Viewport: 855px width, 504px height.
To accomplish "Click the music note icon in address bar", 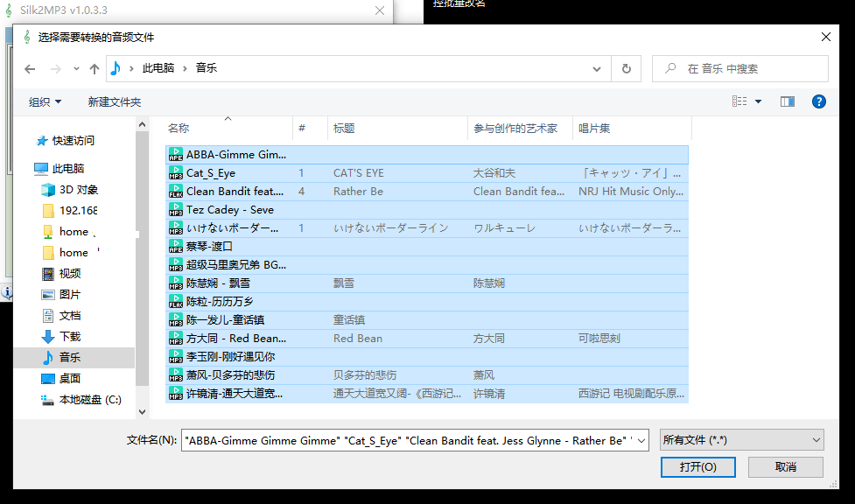I will 116,68.
